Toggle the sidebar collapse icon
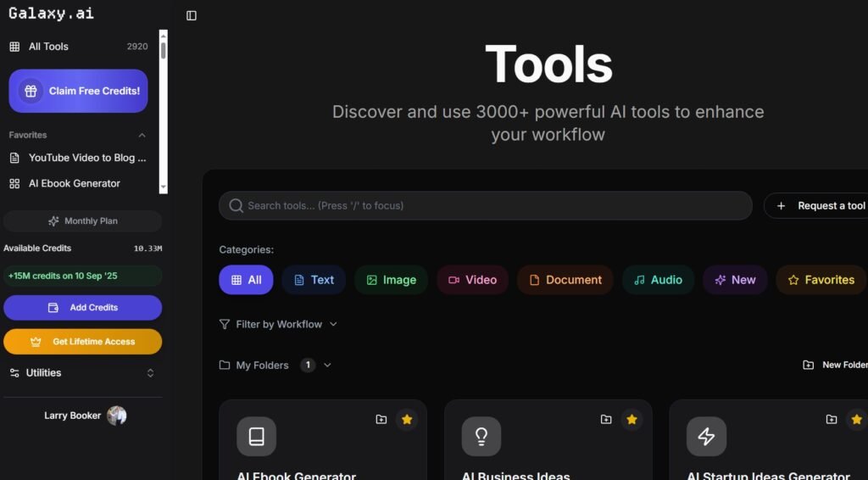Screen dimensions: 868x480 192,15
